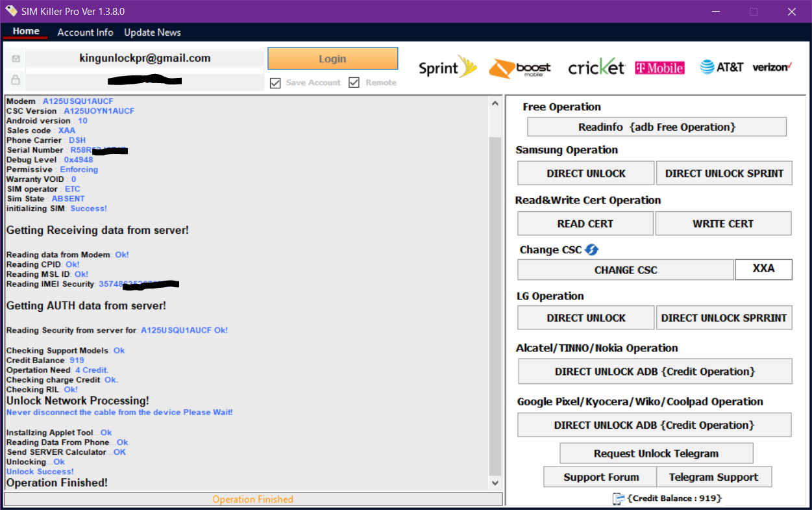Click the Change CSC refresh icon
The image size is (812, 510).
(x=591, y=249)
